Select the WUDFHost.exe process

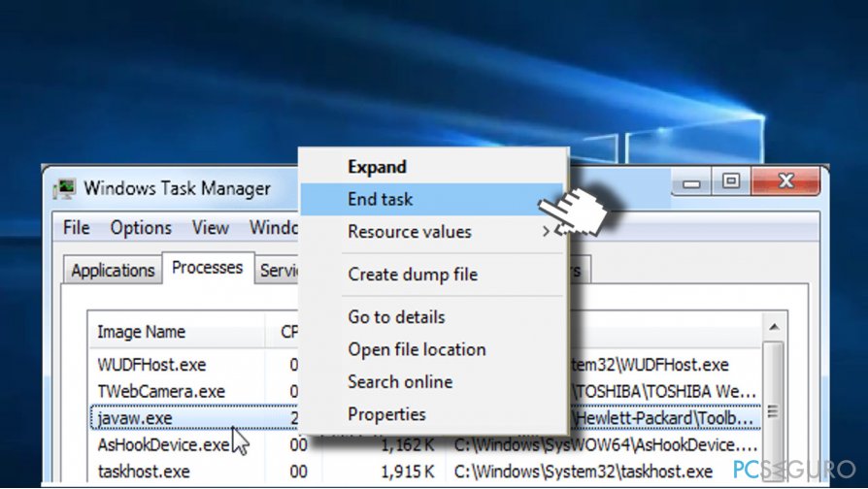151,365
